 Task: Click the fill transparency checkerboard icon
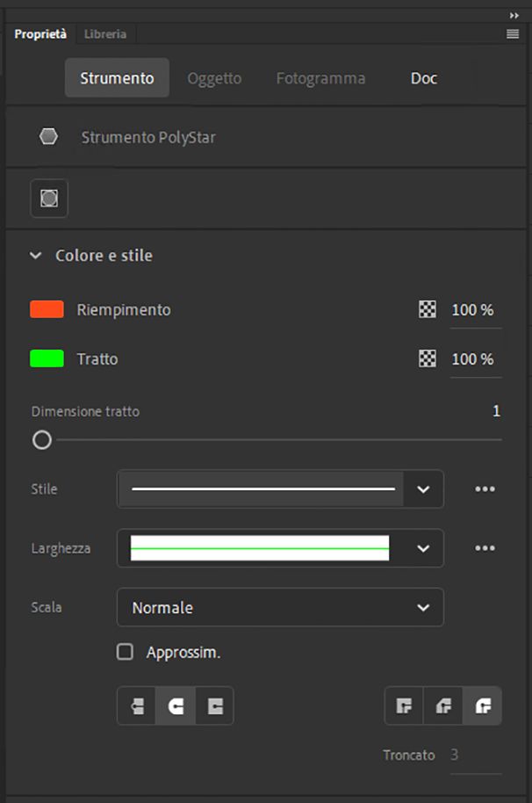(x=426, y=308)
